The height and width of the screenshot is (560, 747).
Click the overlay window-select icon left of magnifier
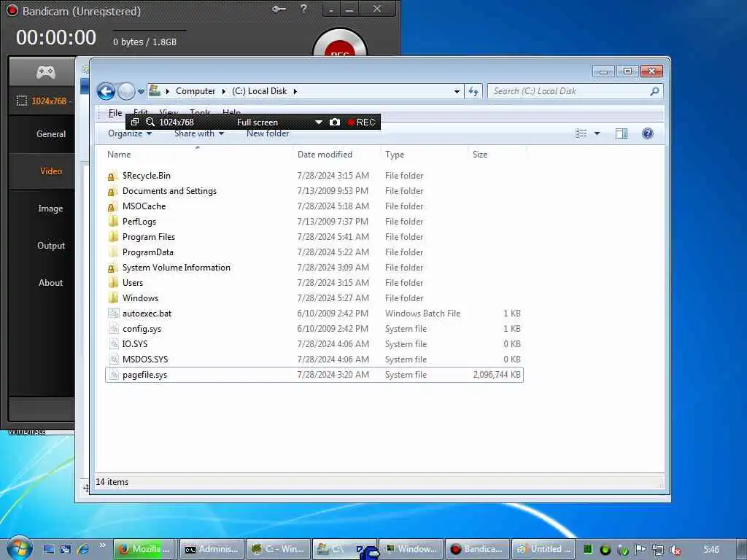(135, 122)
